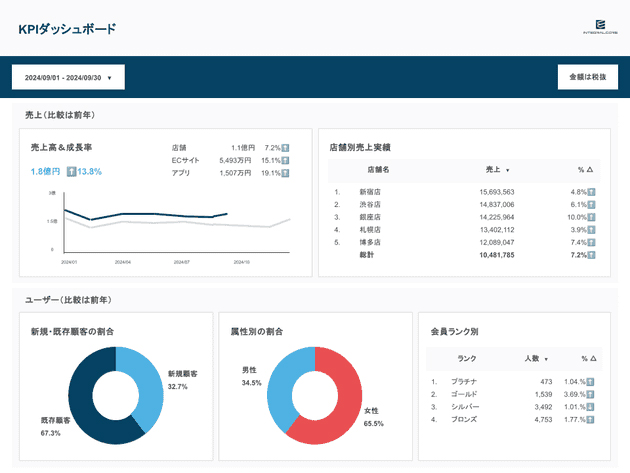
Task: Click the dark blue line in sales chart
Action: click(150, 214)
